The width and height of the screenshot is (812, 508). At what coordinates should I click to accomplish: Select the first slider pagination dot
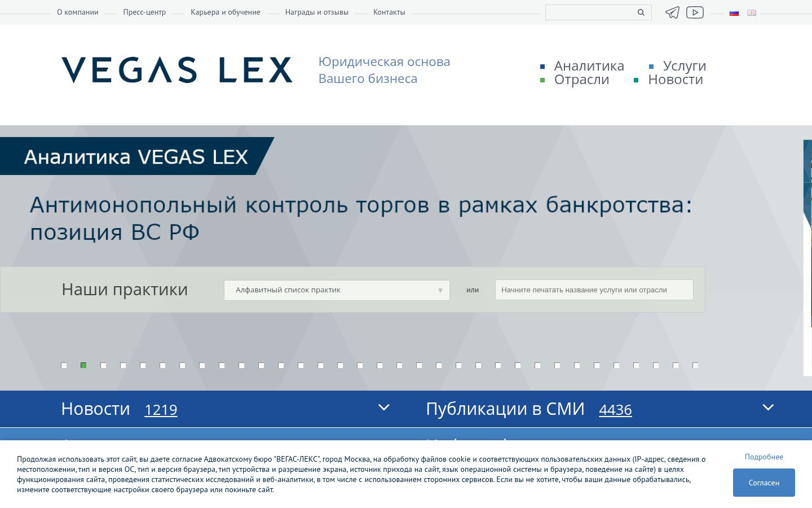point(64,365)
